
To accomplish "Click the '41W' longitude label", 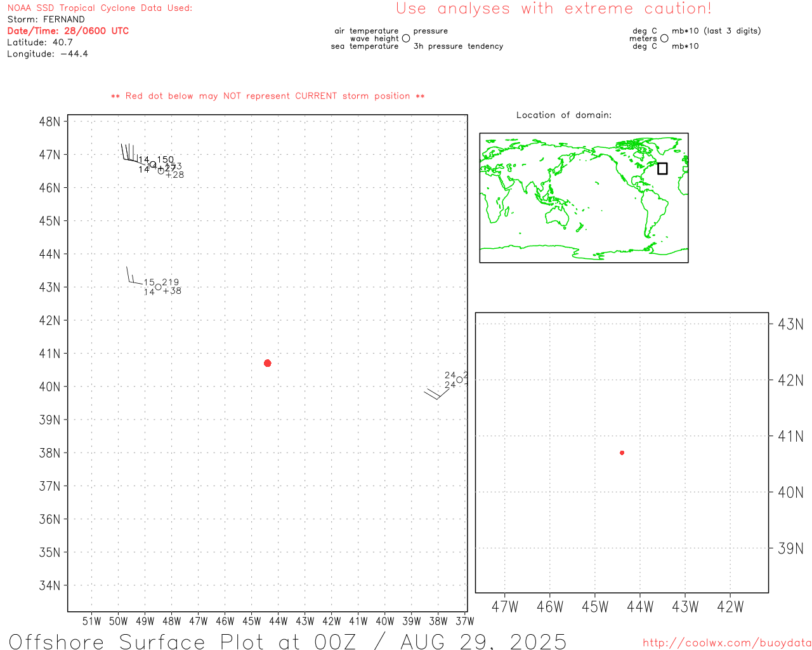I will click(358, 621).
